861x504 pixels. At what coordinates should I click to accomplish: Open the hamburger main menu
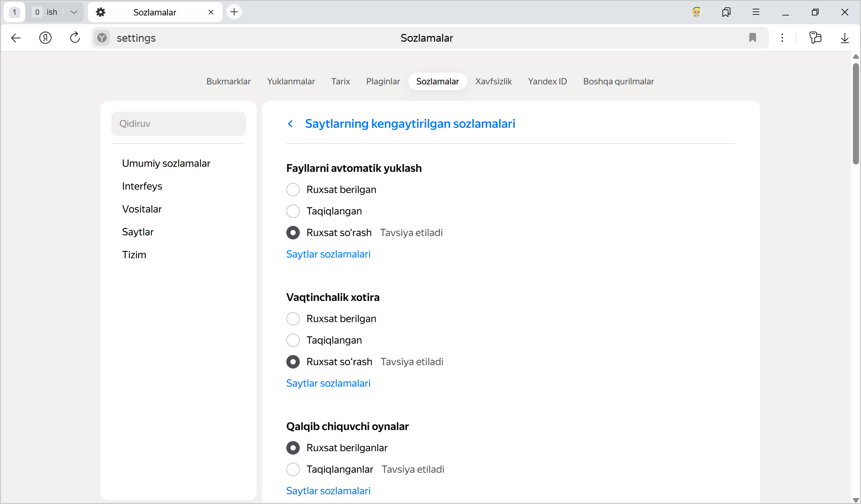coord(756,12)
